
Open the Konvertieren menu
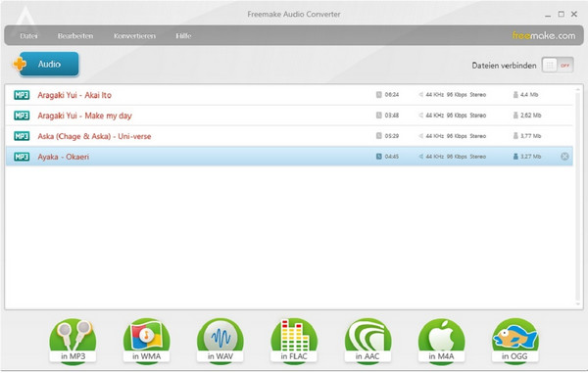click(x=134, y=36)
